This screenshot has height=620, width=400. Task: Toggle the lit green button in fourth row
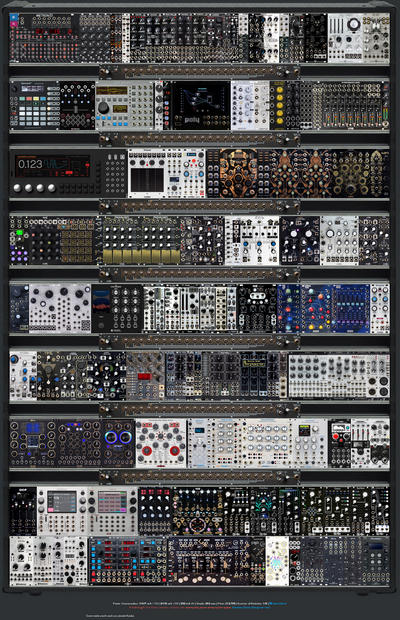[19, 232]
